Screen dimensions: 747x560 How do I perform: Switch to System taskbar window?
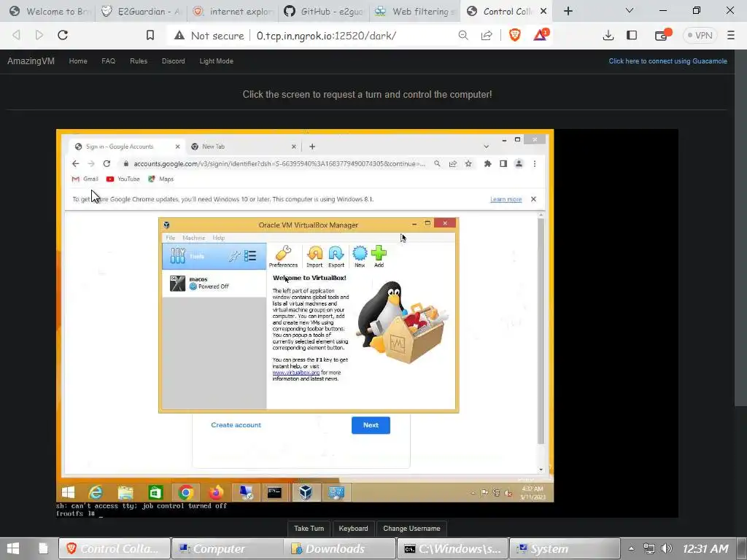[565, 548]
